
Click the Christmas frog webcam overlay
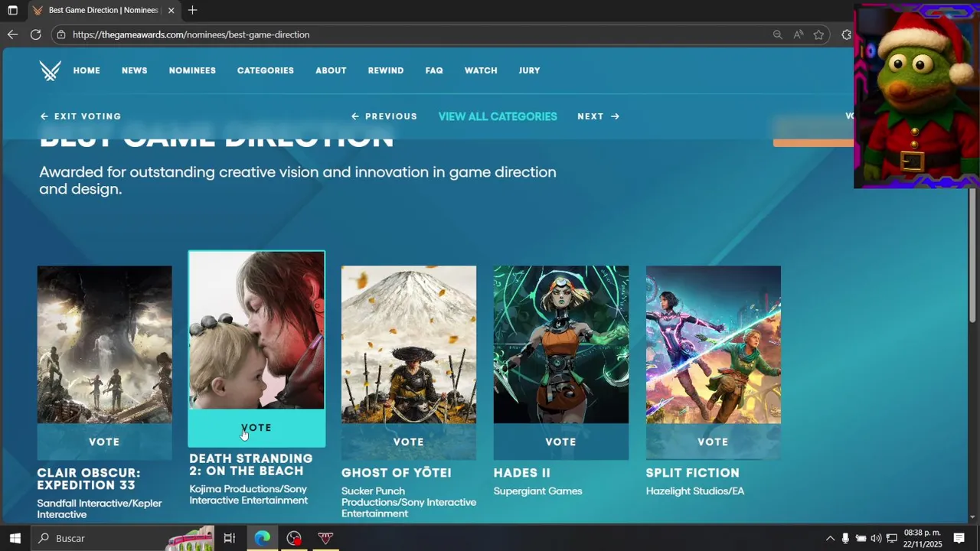click(x=916, y=96)
